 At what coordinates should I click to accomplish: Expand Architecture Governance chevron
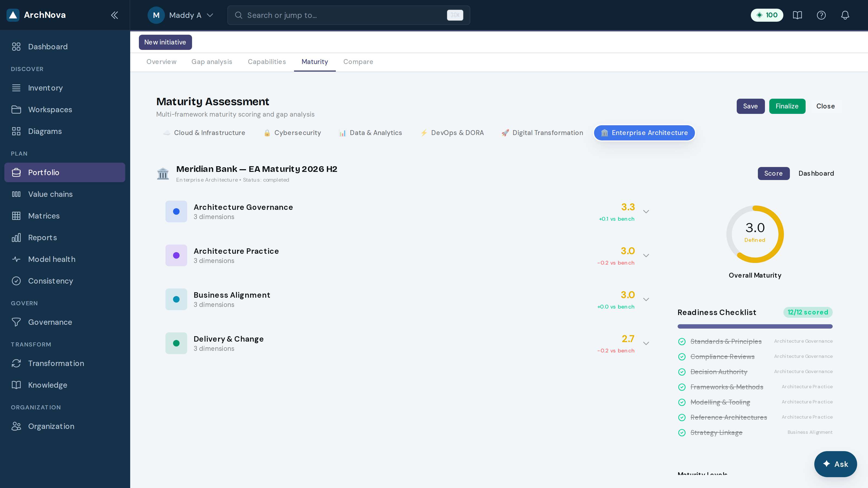pyautogui.click(x=646, y=211)
